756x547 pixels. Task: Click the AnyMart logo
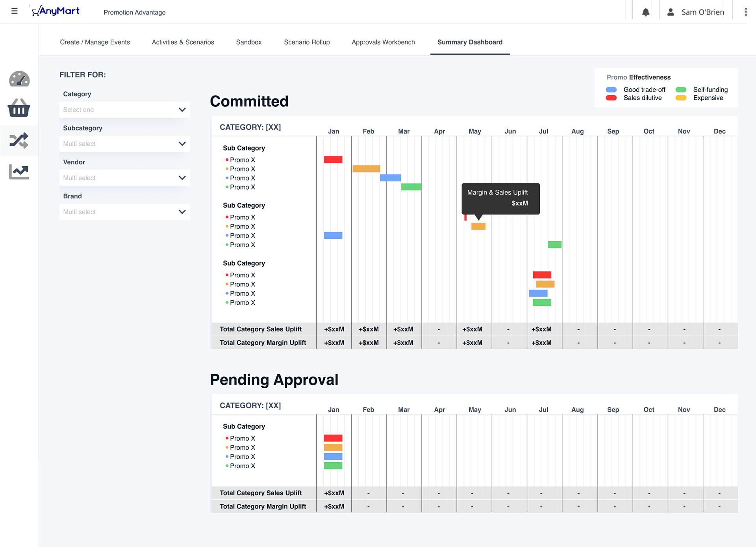tap(56, 11)
